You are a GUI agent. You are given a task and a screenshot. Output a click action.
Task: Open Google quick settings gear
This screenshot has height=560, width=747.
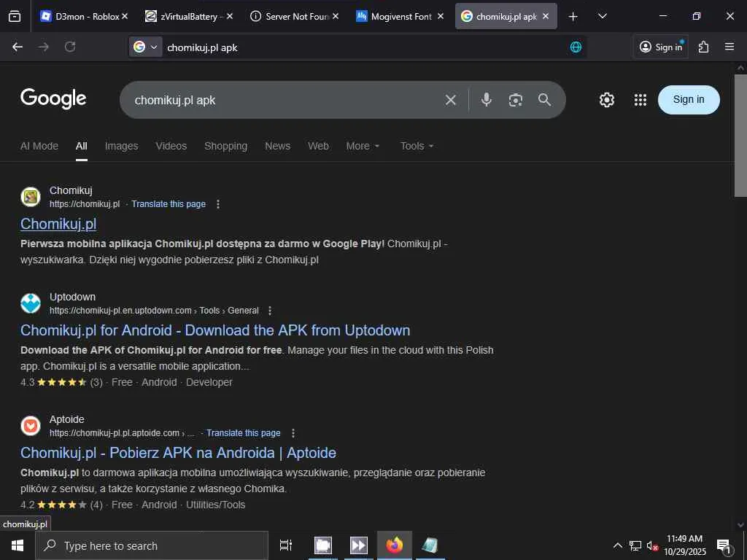coord(606,99)
